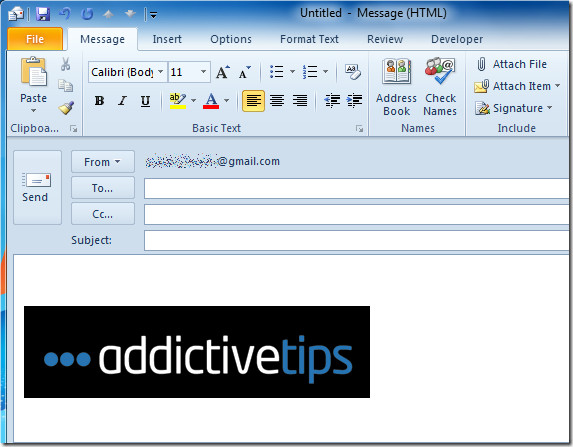
Task: Expand the Paste options arrow
Action: [x=33, y=110]
